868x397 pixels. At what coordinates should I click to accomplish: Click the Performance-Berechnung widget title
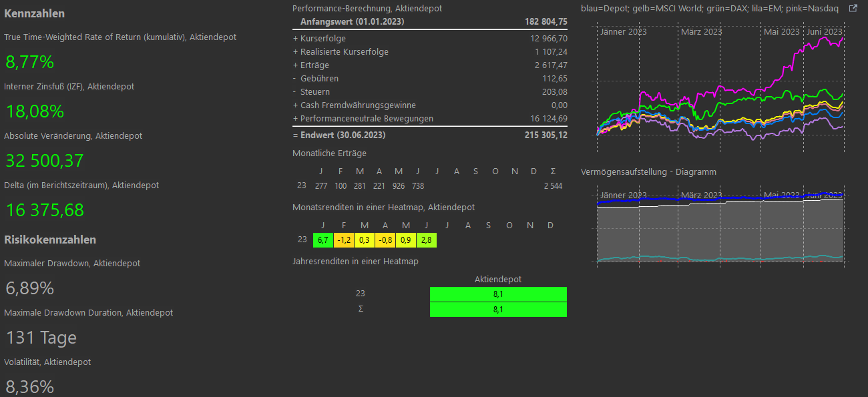[x=367, y=9]
